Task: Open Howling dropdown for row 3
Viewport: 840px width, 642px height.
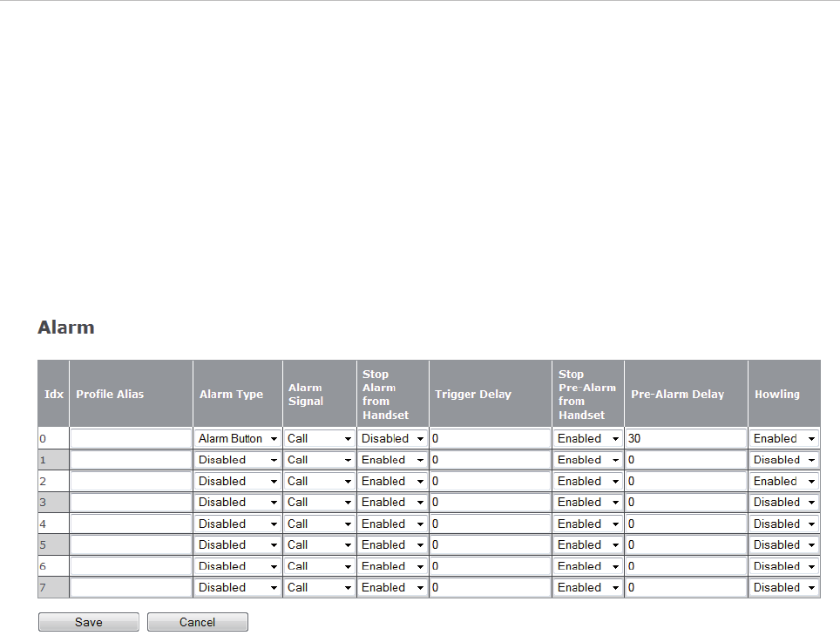Action: click(x=784, y=503)
